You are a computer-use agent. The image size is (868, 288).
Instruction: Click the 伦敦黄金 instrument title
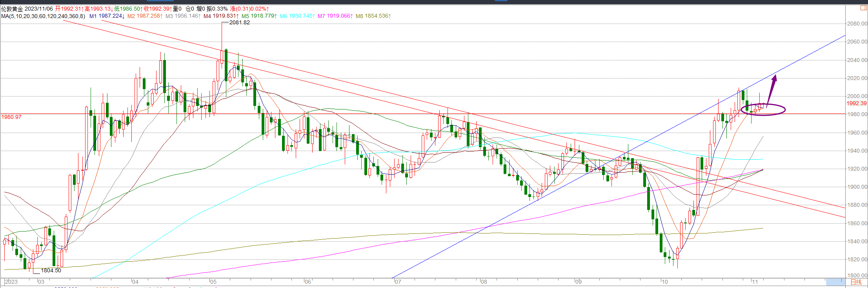pos(12,9)
